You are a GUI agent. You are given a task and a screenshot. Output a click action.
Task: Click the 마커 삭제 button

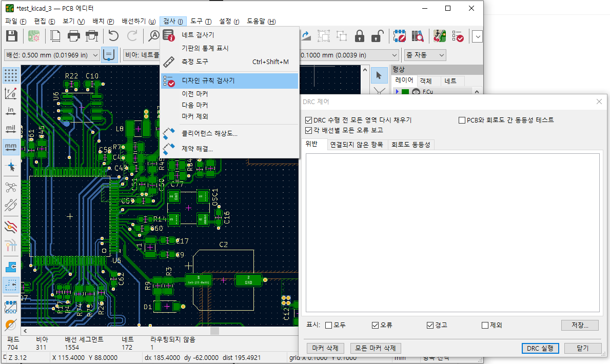(325, 348)
